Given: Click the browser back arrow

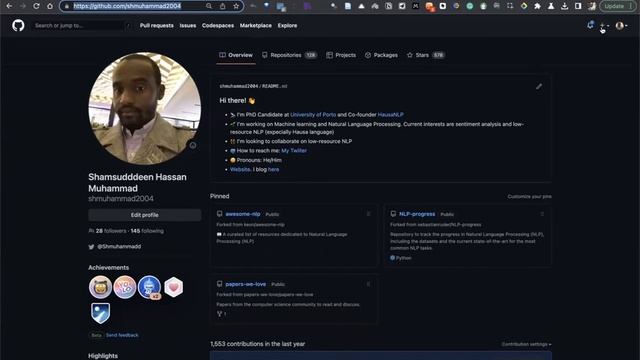Looking at the screenshot, I should [9, 6].
